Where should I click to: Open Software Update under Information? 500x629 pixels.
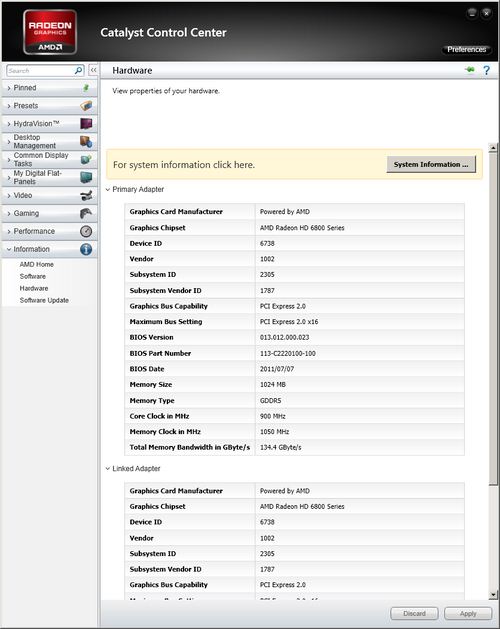coord(44,300)
